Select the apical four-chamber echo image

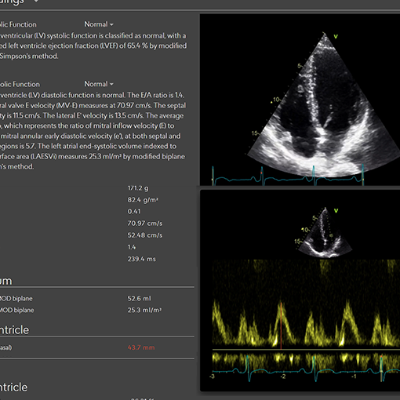pos(300,100)
